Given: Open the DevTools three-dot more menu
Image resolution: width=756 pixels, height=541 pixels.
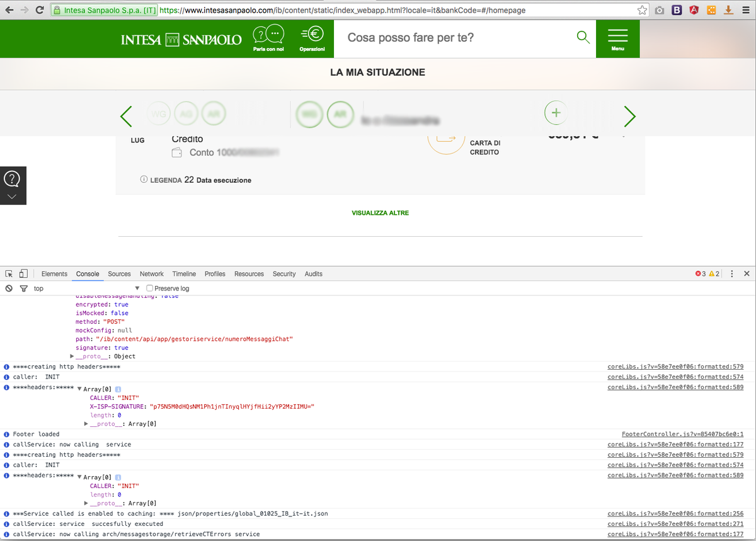Looking at the screenshot, I should [732, 274].
